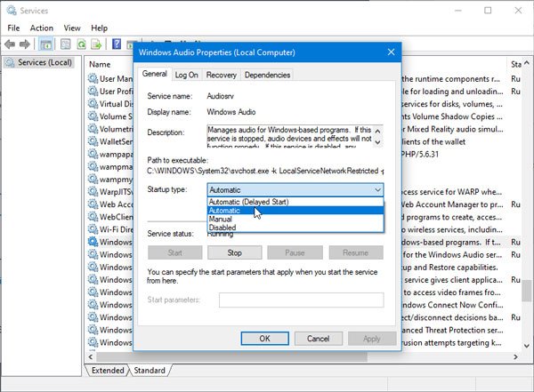Viewport: 534px width, 392px height.
Task: Click the OK button in the dialog
Action: point(264,339)
